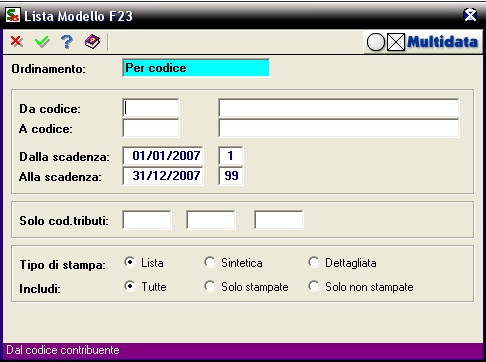Click the Ordinamento label
Screen dimensions: 486x362
tap(49, 69)
